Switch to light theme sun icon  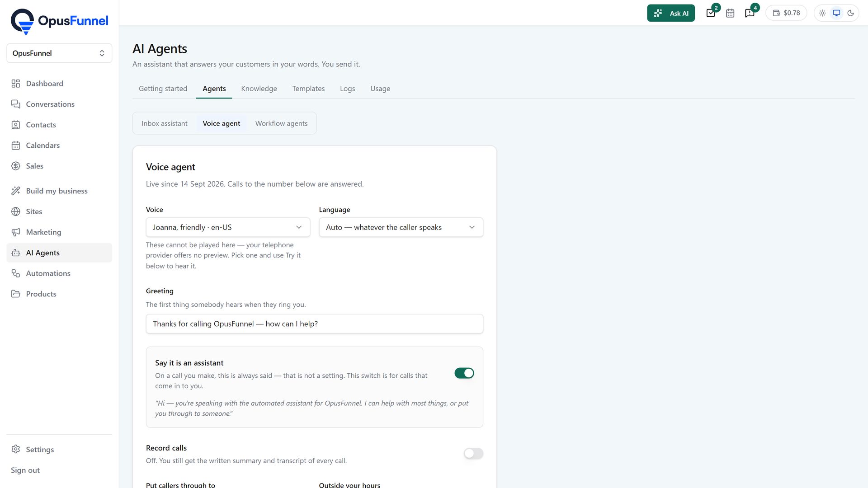tap(822, 13)
